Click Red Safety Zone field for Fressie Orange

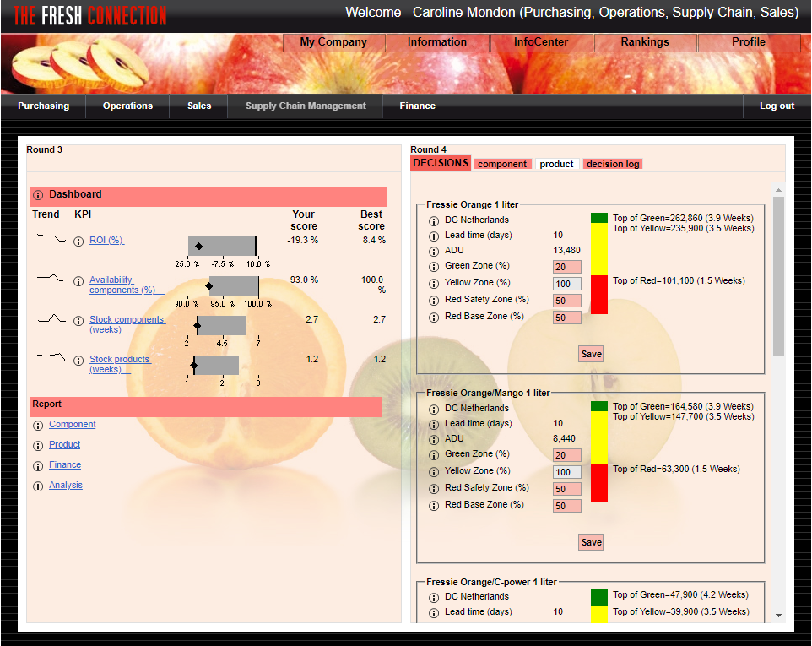(567, 301)
